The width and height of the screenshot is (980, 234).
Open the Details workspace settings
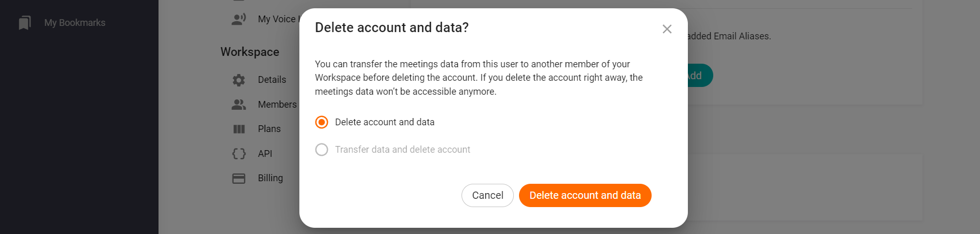click(x=272, y=80)
